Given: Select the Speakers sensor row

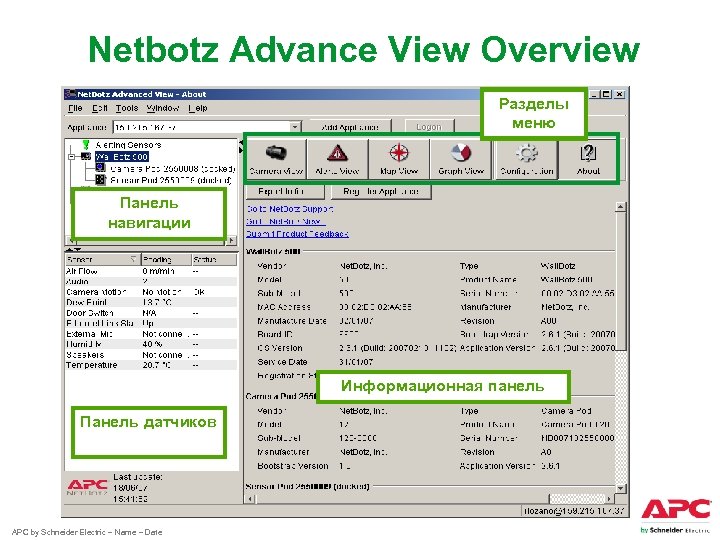Looking at the screenshot, I should (x=151, y=355).
